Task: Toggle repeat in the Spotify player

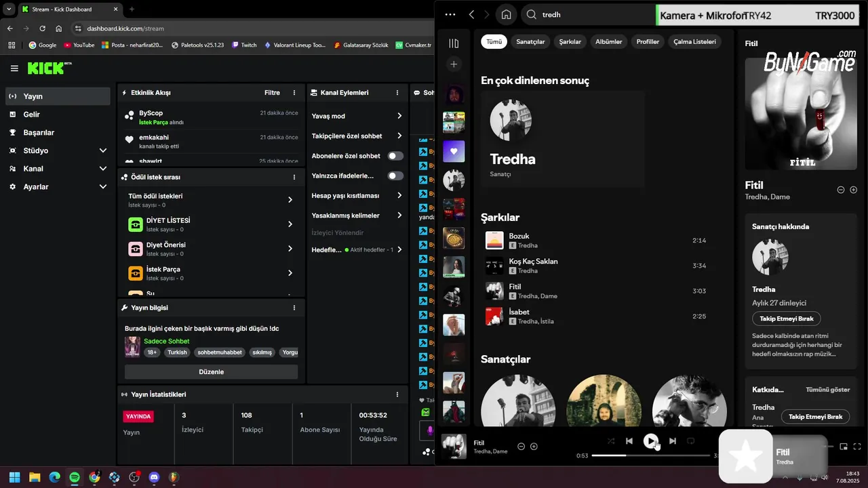Action: [x=691, y=441]
